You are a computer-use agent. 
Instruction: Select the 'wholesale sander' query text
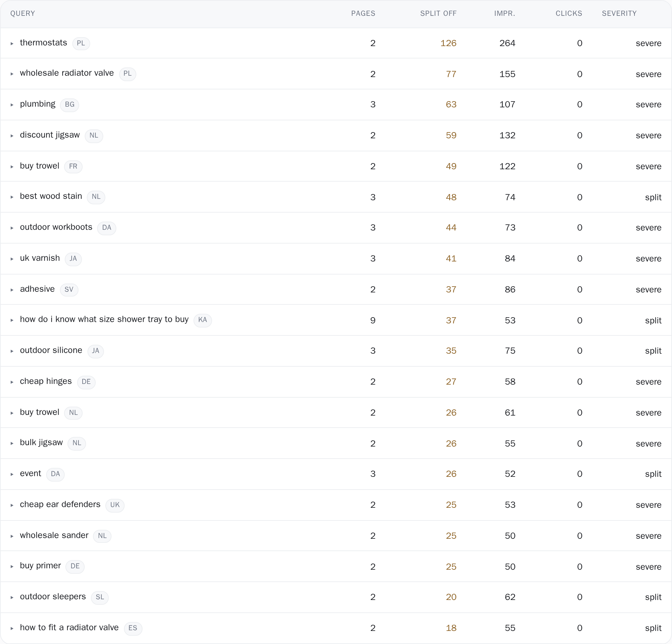(x=54, y=535)
